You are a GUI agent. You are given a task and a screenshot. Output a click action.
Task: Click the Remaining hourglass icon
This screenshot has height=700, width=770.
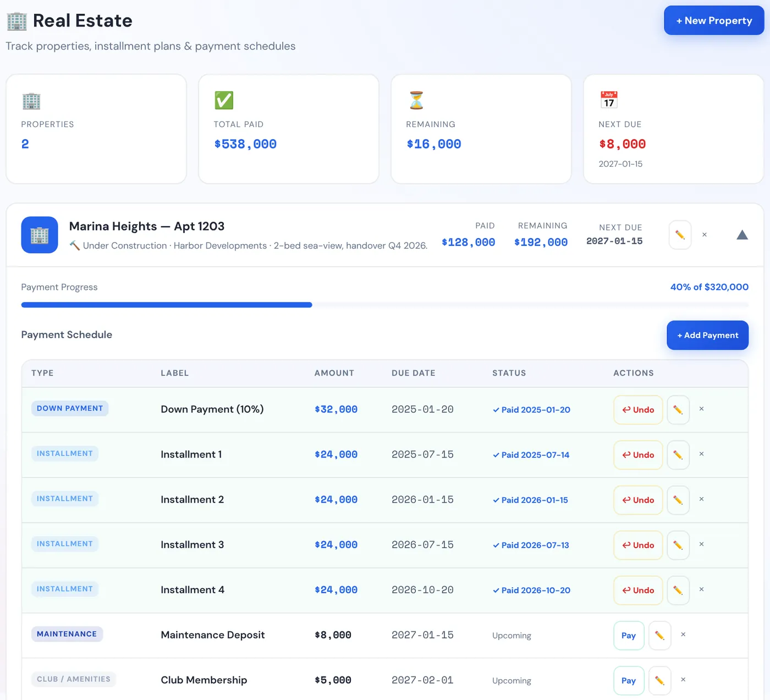[416, 100]
